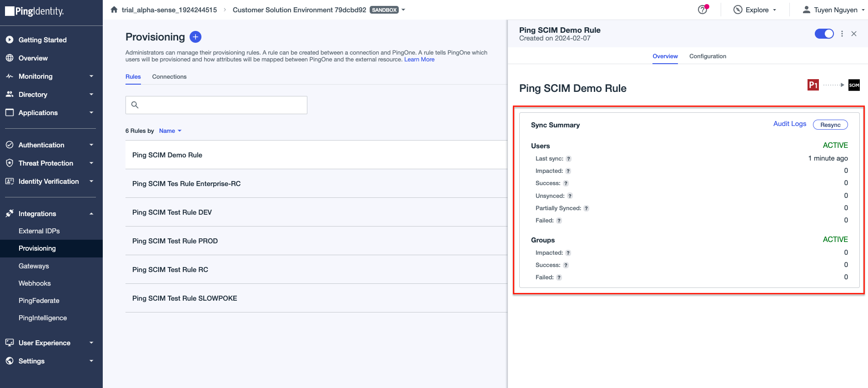The image size is (868, 388).
Task: Expand the Applications menu
Action: click(91, 113)
